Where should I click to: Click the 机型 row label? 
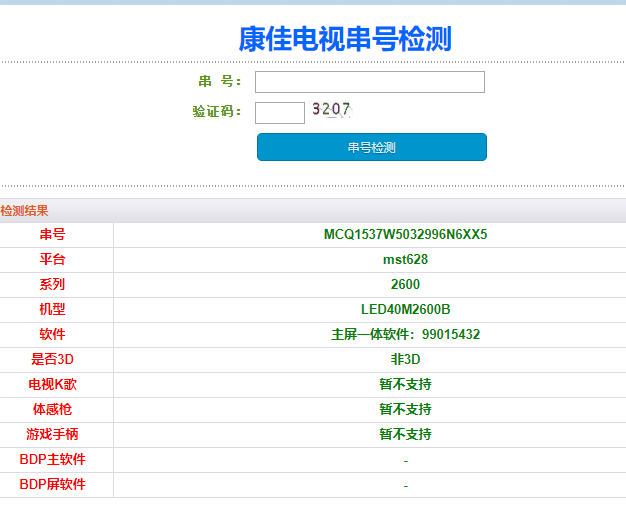pos(52,309)
